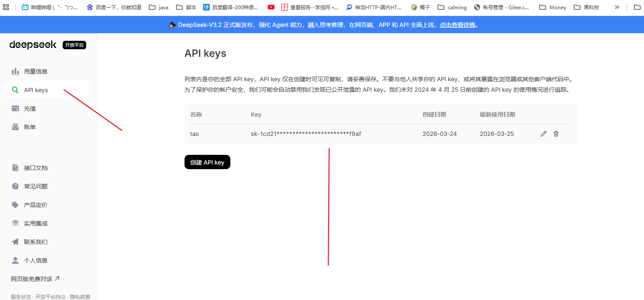Open 个人信息 page

(48, 260)
